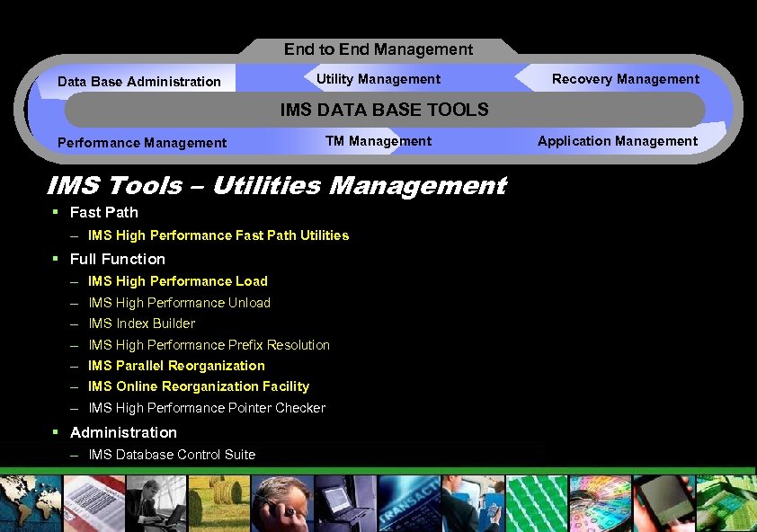Screen dimensions: 757x532
Task: Expand the Administration section
Action: tap(123, 432)
